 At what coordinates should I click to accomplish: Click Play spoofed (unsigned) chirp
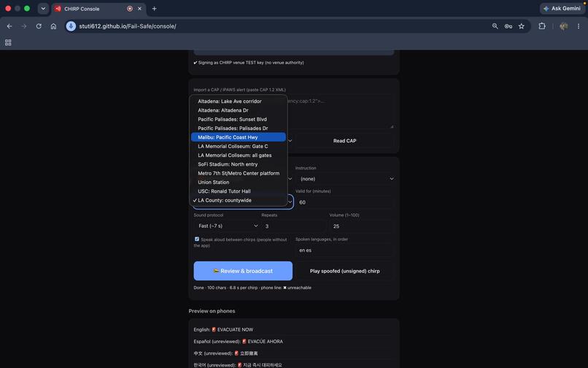[344, 271]
